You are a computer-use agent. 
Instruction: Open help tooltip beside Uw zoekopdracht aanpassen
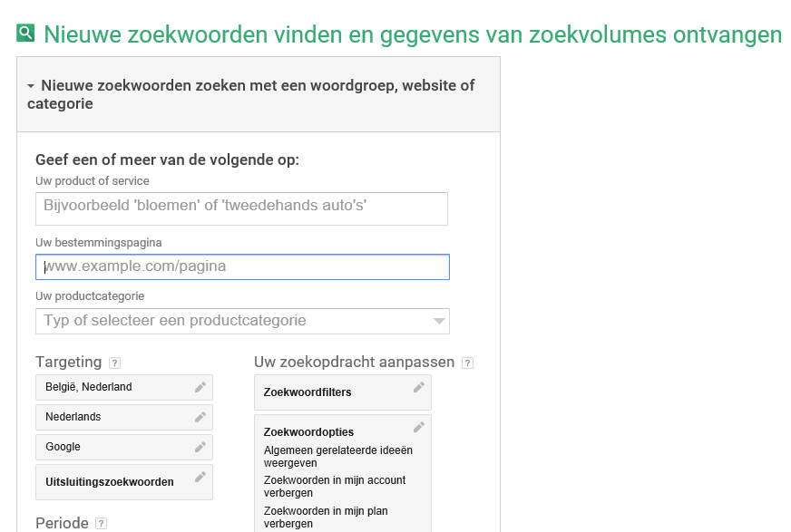click(x=468, y=363)
